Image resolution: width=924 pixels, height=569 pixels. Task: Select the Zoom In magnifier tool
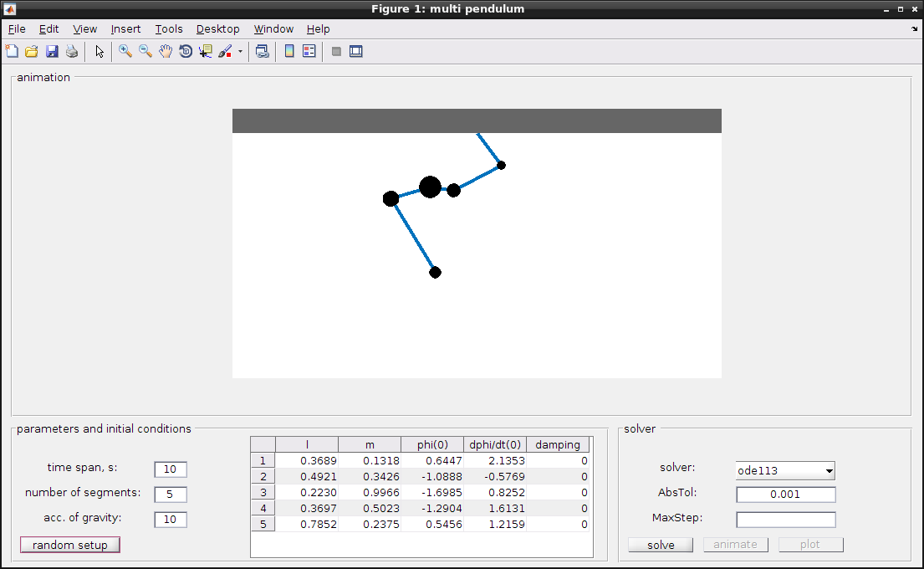tap(125, 51)
